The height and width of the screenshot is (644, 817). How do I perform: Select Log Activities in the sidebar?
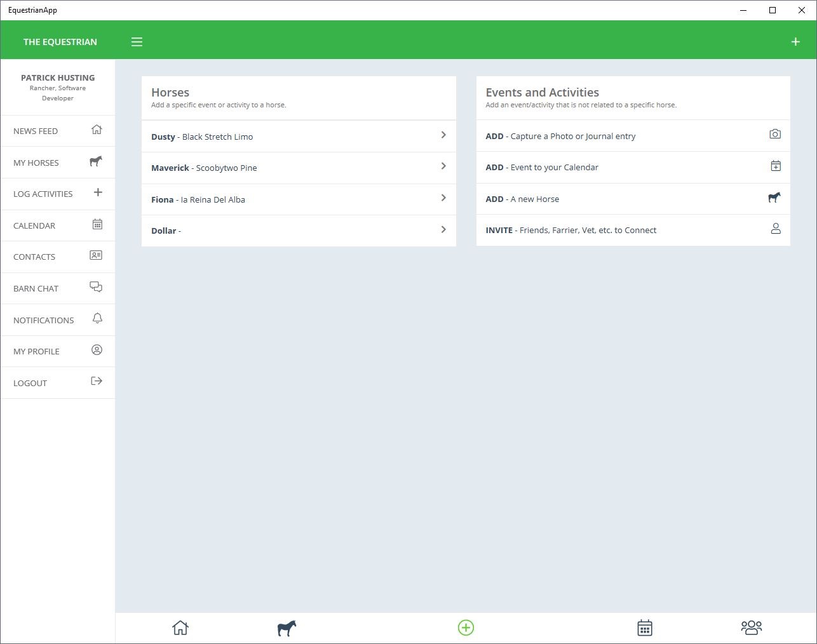58,194
